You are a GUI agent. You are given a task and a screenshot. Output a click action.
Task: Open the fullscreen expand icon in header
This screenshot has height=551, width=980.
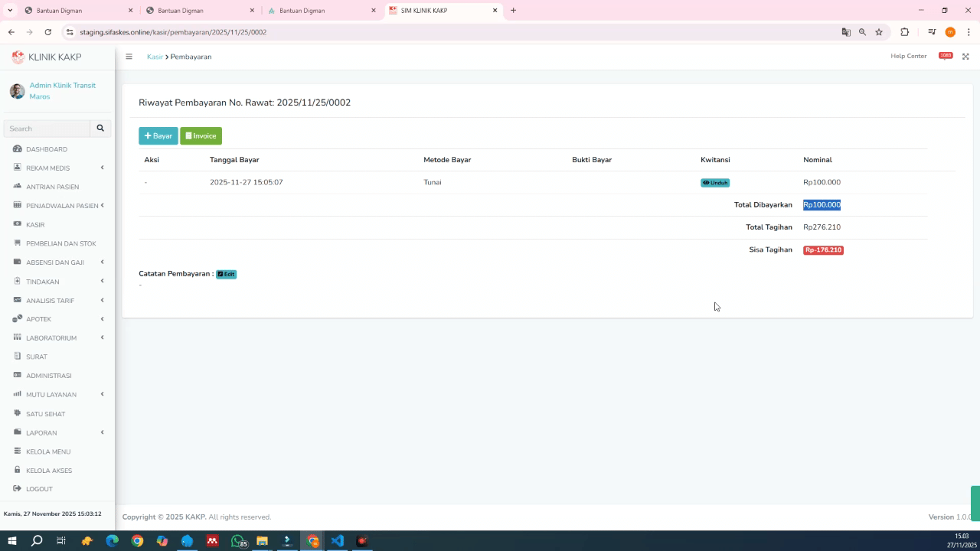[x=965, y=57]
